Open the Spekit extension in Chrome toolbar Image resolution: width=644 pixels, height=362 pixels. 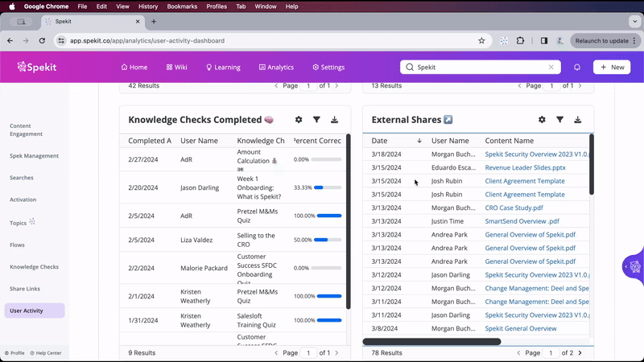[x=504, y=41]
